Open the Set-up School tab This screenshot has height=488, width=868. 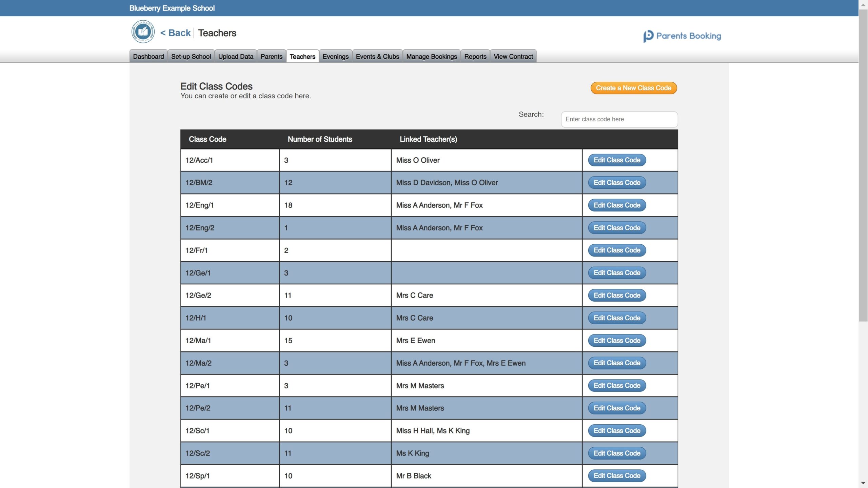coord(191,56)
